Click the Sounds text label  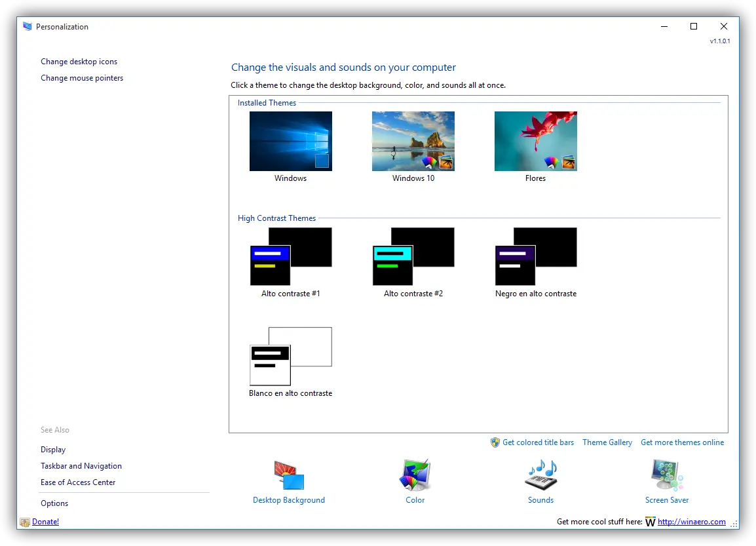(x=541, y=500)
